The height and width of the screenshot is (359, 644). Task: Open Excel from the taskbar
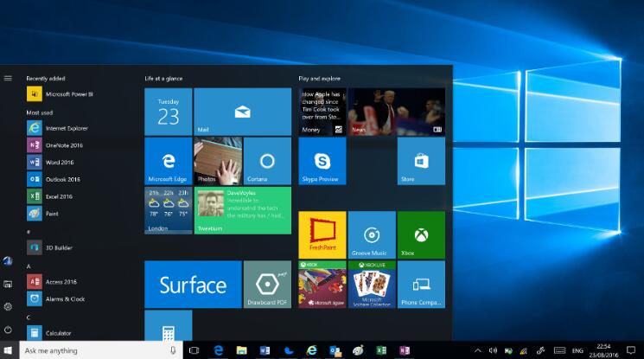[381, 350]
